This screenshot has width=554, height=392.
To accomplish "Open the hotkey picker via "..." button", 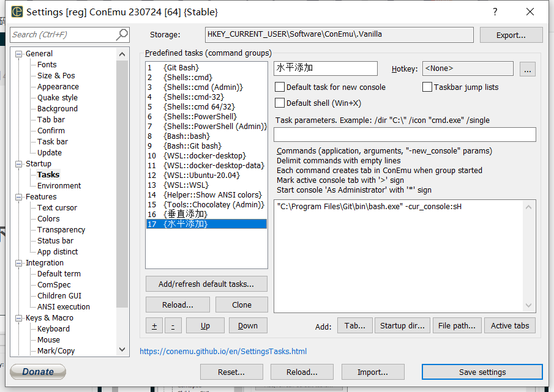I will 527,68.
